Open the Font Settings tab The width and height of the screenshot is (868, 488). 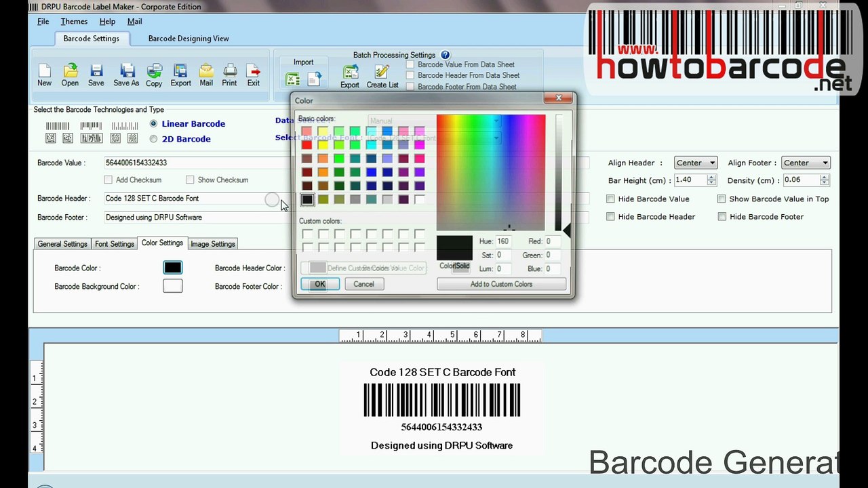(115, 244)
